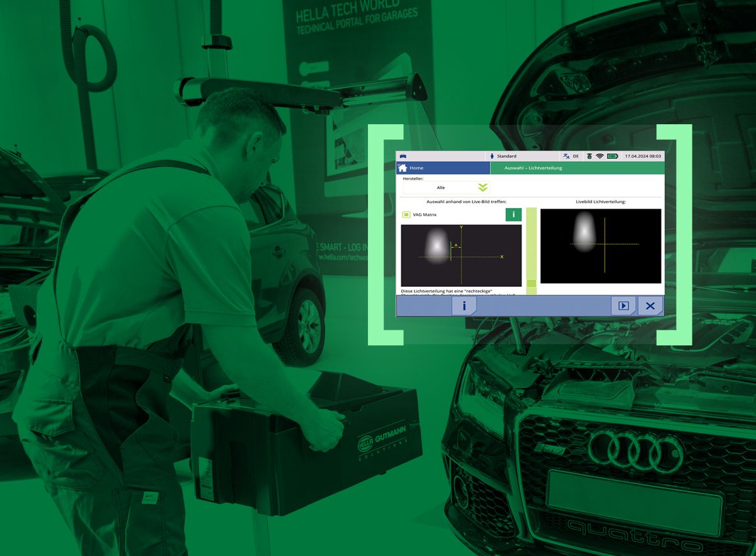
Task: Click the blue info button in bottom toolbar
Action: pyautogui.click(x=464, y=306)
